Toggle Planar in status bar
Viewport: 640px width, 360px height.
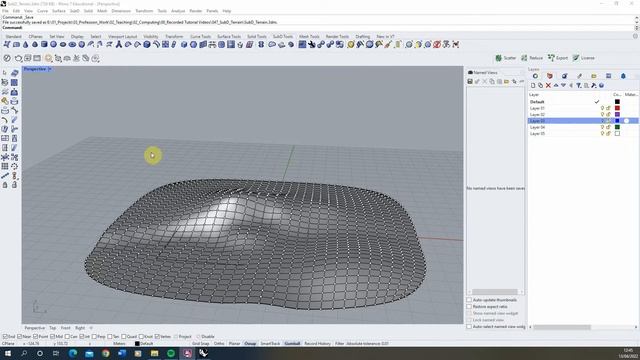(234, 344)
